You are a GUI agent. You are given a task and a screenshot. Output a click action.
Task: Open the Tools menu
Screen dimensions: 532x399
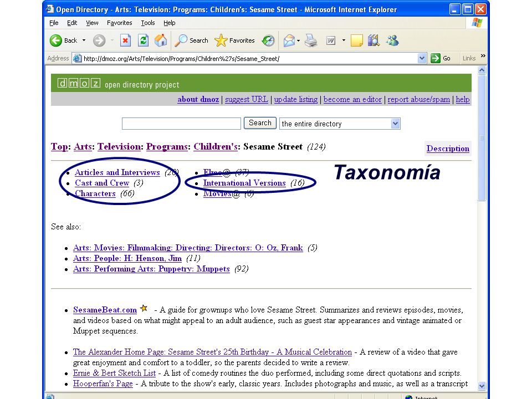[148, 23]
